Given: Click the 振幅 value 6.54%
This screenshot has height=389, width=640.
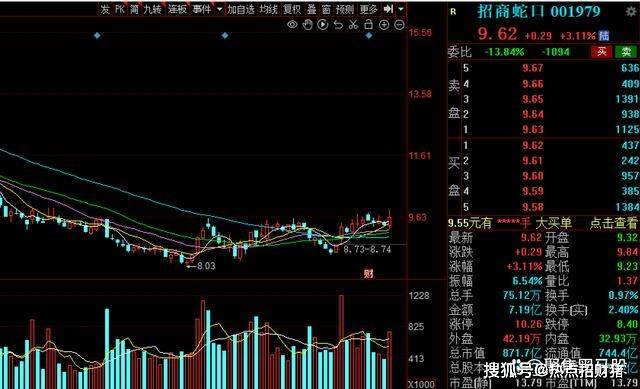Looking at the screenshot, I should coord(527,281).
